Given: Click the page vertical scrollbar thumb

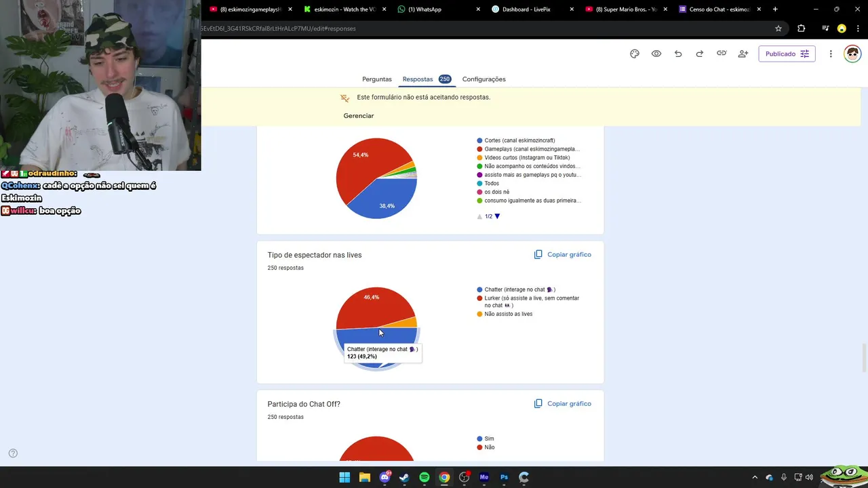Looking at the screenshot, I should (x=865, y=358).
